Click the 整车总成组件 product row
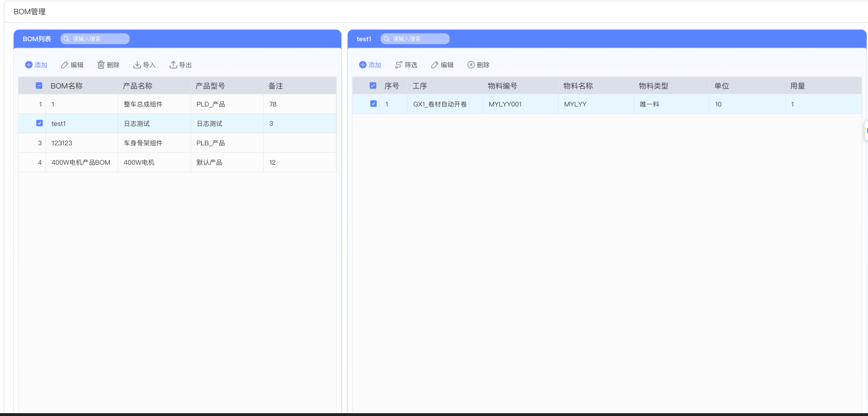Image resolution: width=868 pixels, height=416 pixels. tap(143, 104)
